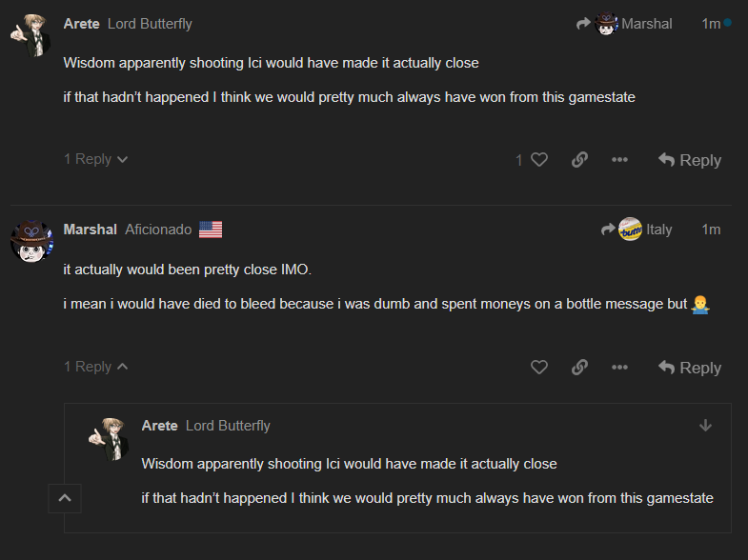Collapse embedded replies with the up chevron button
Screen dimensions: 748x560
coord(65,497)
